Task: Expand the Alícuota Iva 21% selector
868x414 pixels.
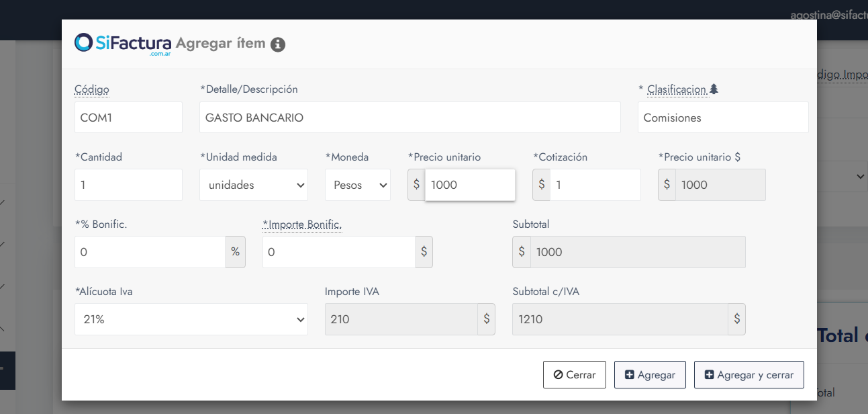Action: click(191, 319)
